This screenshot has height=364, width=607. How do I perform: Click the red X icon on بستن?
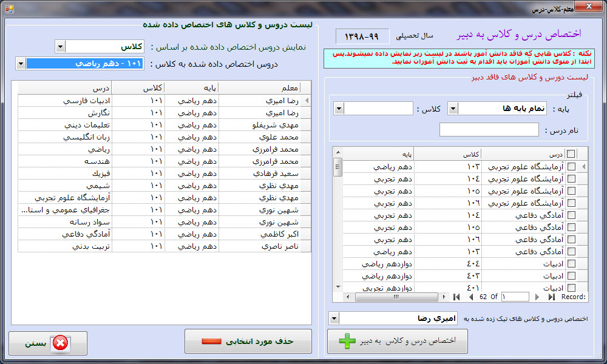pyautogui.click(x=60, y=343)
